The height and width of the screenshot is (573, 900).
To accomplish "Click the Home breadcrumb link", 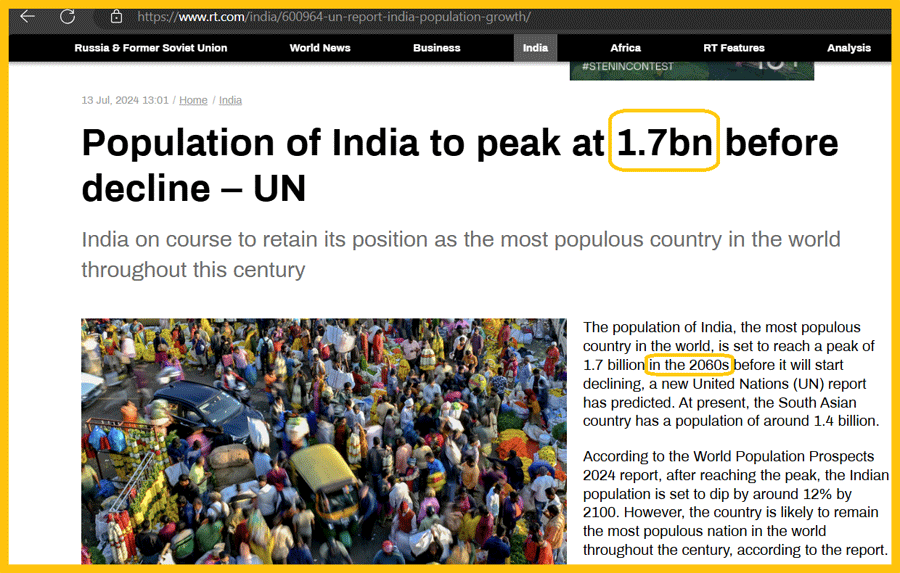I will [x=193, y=100].
